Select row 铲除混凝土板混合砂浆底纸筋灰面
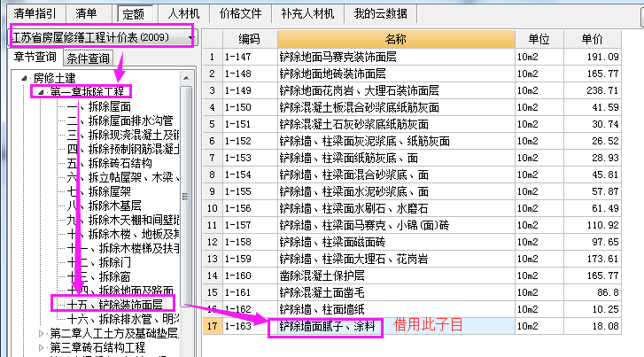Viewport: 644px width, 357px height. click(412, 107)
